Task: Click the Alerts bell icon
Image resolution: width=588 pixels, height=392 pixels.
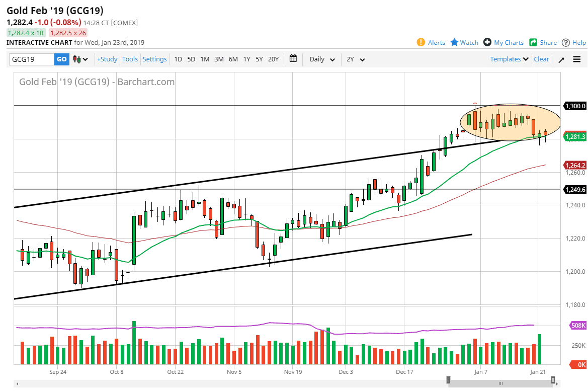Action: pyautogui.click(x=421, y=42)
